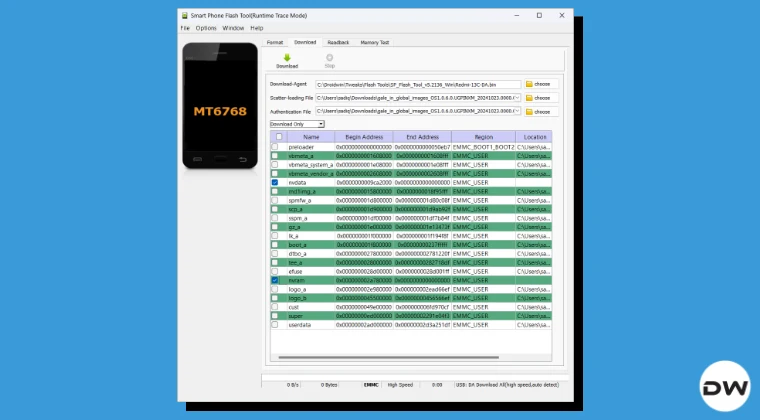The height and width of the screenshot is (420, 760).
Task: Toggle the select-all checkbox in table header
Action: click(x=278, y=136)
